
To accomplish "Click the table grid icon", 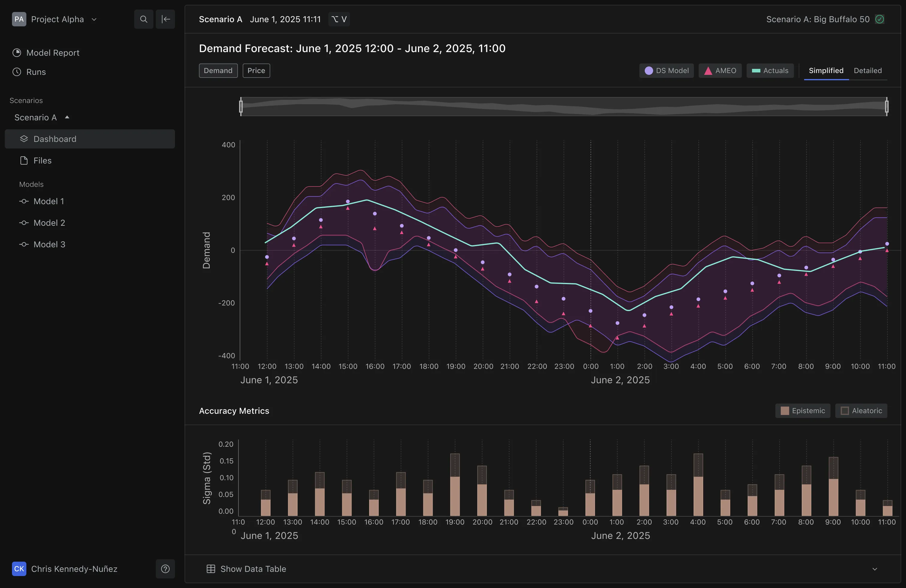I will [211, 569].
